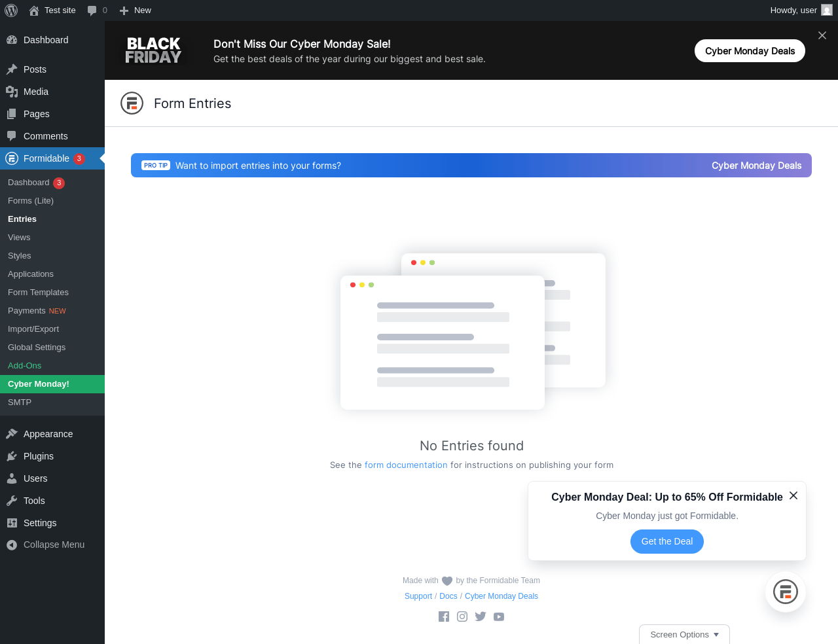This screenshot has width=838, height=644.
Task: Open the Styles submenu item
Action: [x=52, y=256]
